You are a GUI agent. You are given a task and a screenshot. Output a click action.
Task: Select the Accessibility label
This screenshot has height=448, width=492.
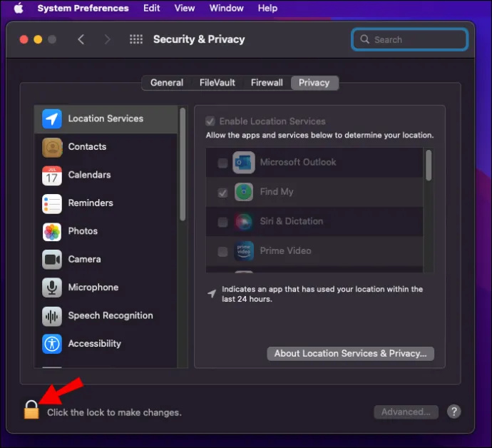pos(94,344)
